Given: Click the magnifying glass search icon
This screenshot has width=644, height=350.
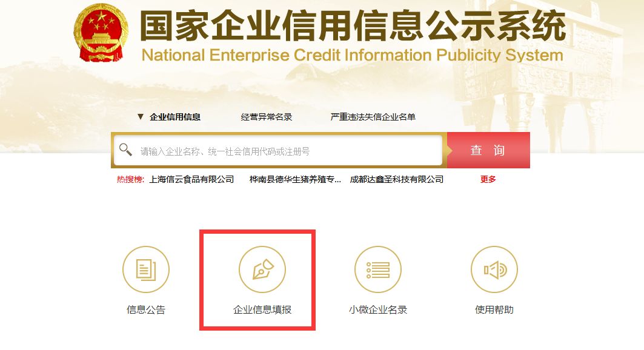Looking at the screenshot, I should [125, 150].
